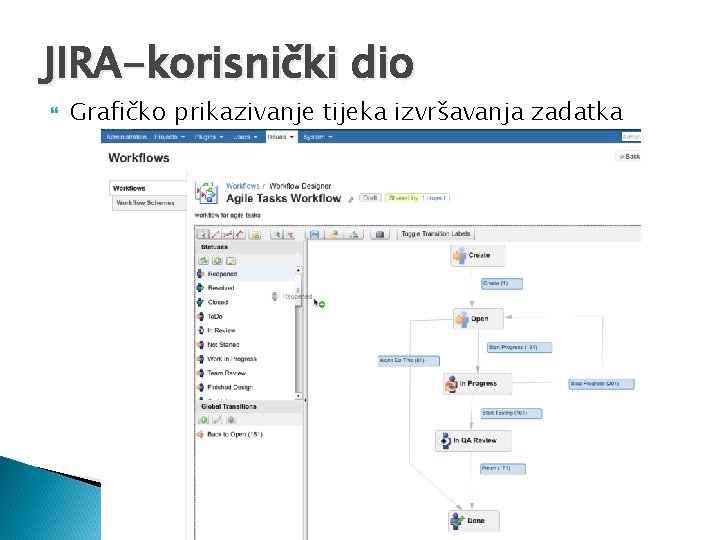Click the Draft badge next to title
Image resolution: width=720 pixels, height=540 pixels.
point(370,198)
